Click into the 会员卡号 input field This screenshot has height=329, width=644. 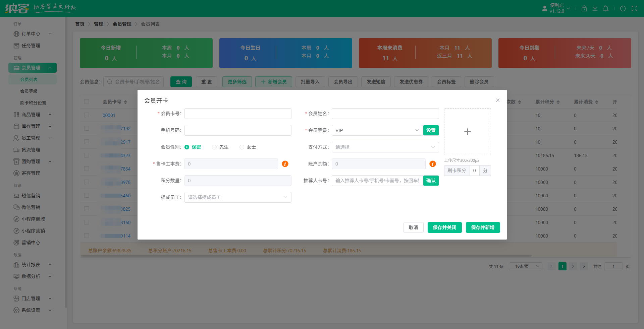click(238, 114)
